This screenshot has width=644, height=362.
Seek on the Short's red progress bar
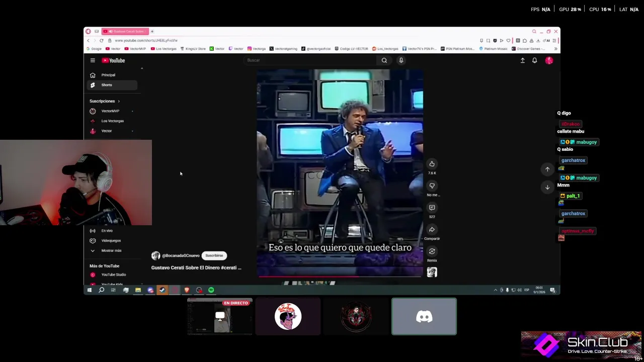[x=340, y=276]
